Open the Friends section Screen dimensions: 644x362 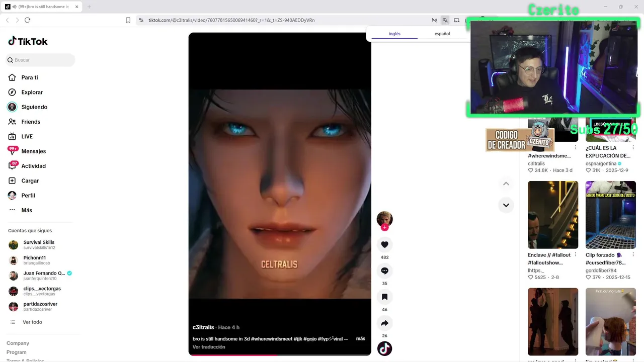[x=24, y=122]
